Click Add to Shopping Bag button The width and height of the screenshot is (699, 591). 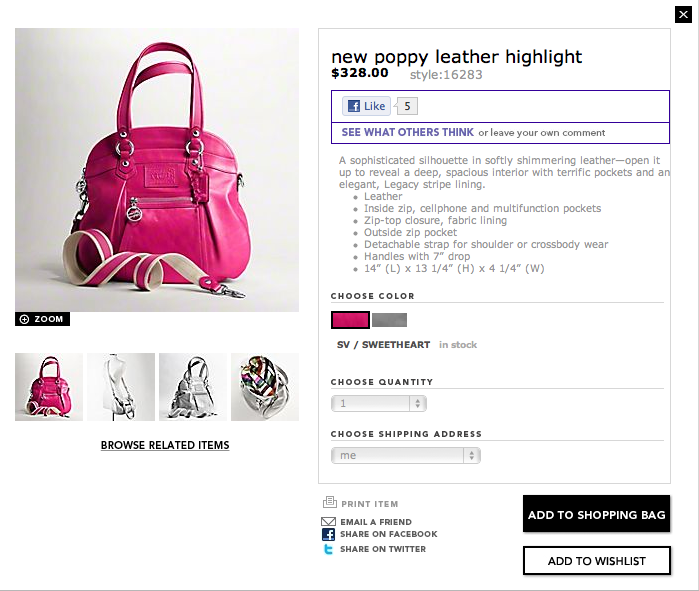596,514
